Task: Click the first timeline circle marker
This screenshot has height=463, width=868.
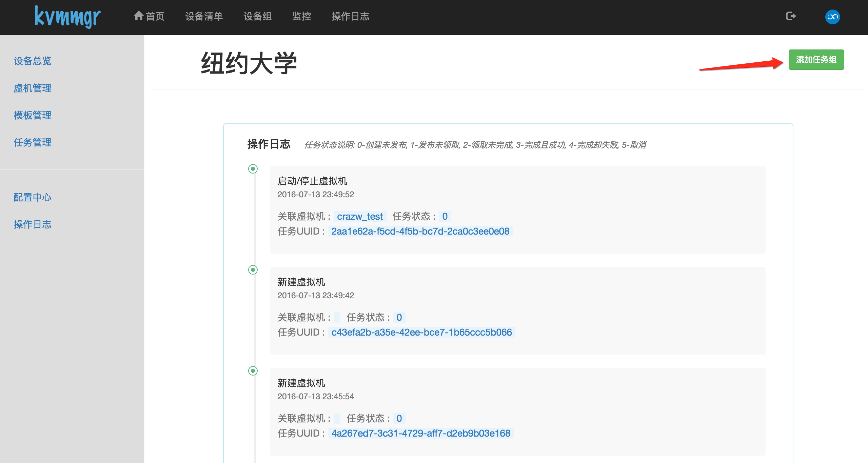Action: tap(253, 169)
